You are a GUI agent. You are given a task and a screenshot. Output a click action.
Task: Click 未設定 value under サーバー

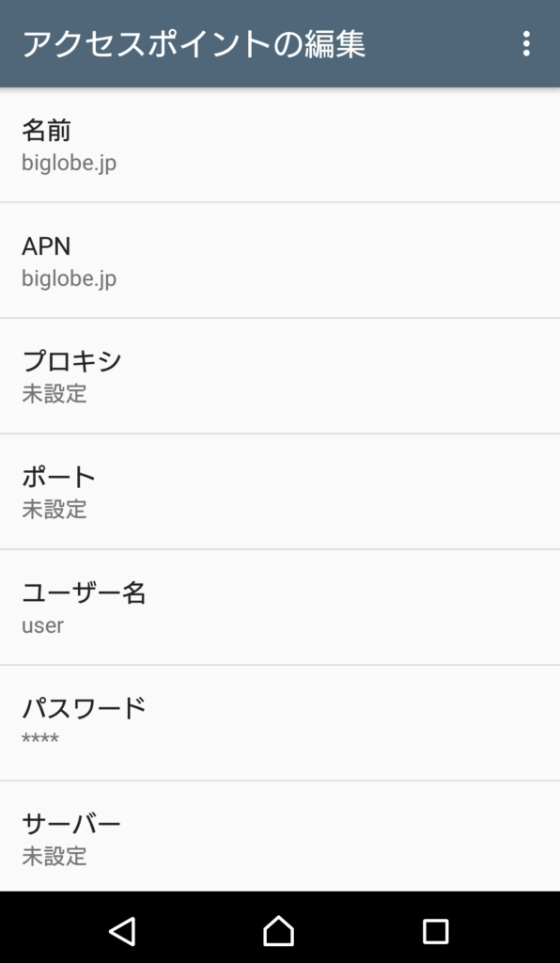[x=54, y=856]
